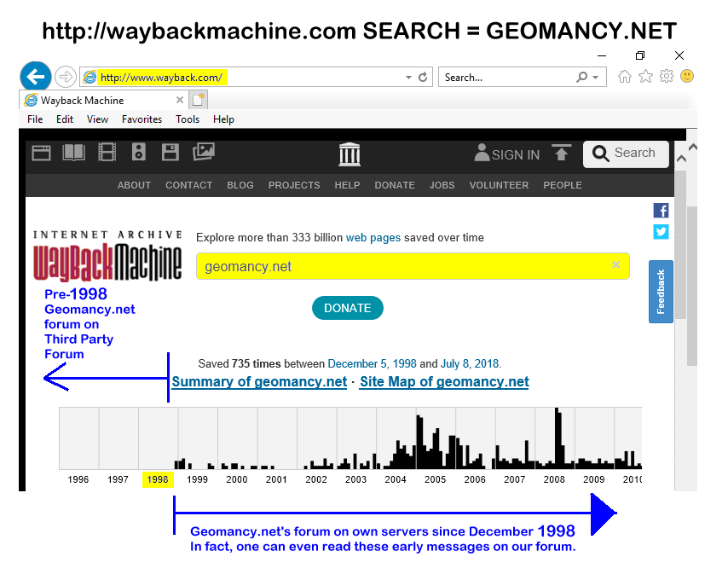The height and width of the screenshot is (580, 728).
Task: Click the Wayback Machine logo
Action: click(x=107, y=257)
